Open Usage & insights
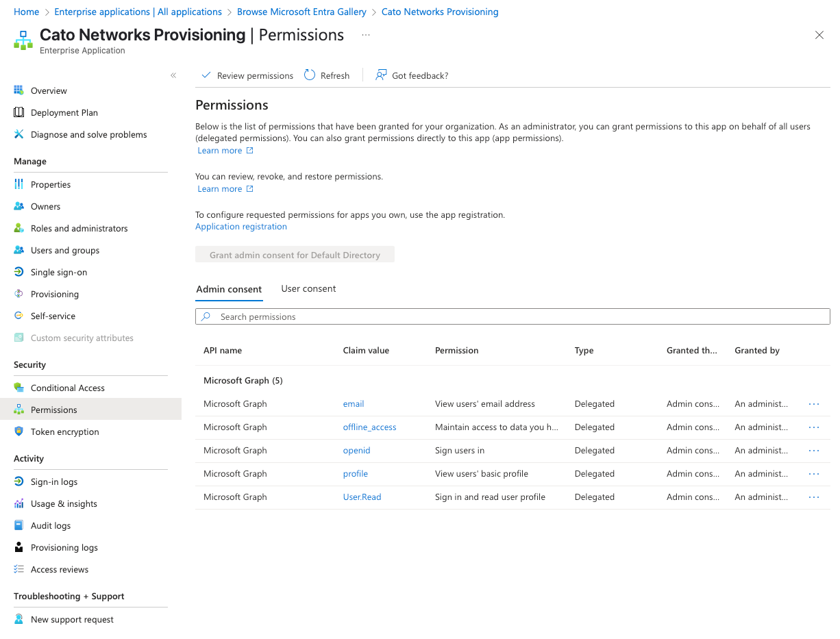840x639 pixels. click(64, 503)
